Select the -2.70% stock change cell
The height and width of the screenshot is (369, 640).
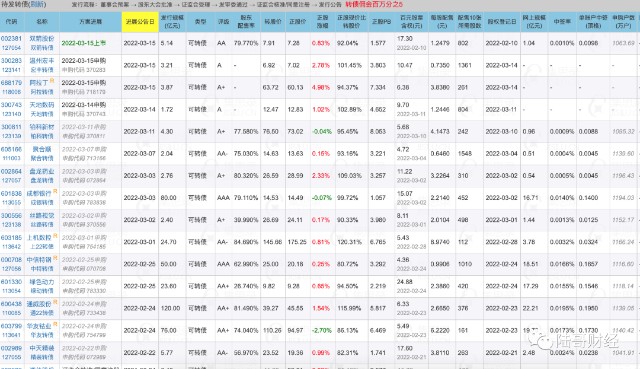click(322, 330)
